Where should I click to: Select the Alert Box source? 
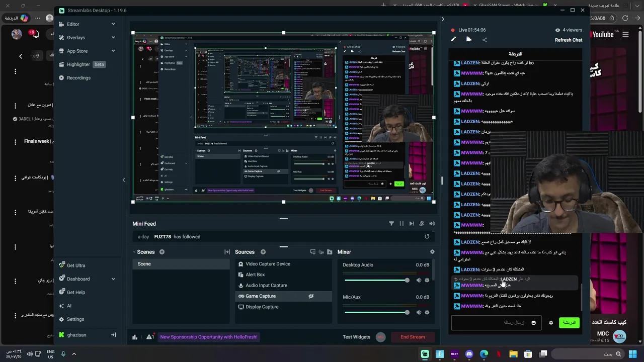pyautogui.click(x=283, y=275)
